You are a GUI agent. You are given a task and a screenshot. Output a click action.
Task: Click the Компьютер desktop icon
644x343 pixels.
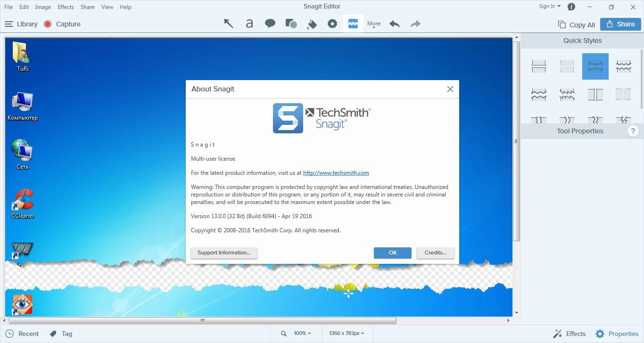(23, 106)
